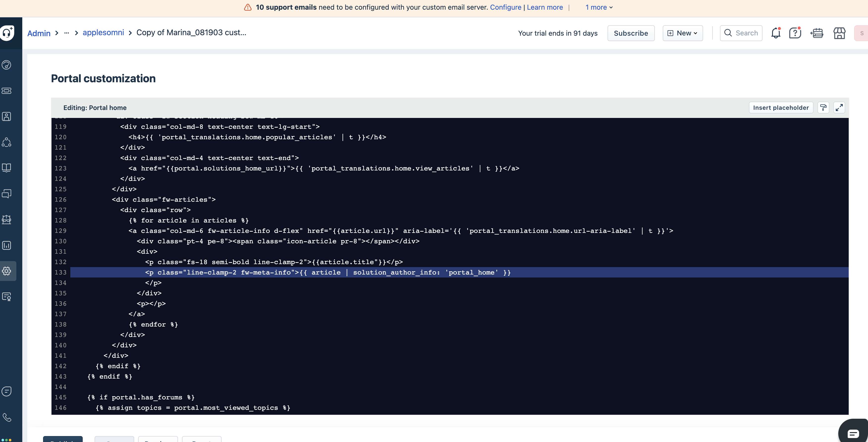Open the Contacts icon in sidebar

coord(7,117)
